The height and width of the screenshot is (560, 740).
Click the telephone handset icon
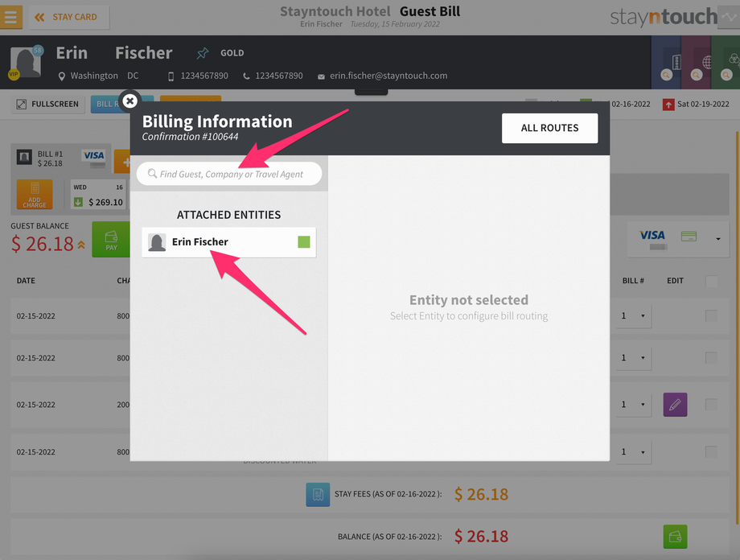[246, 76]
